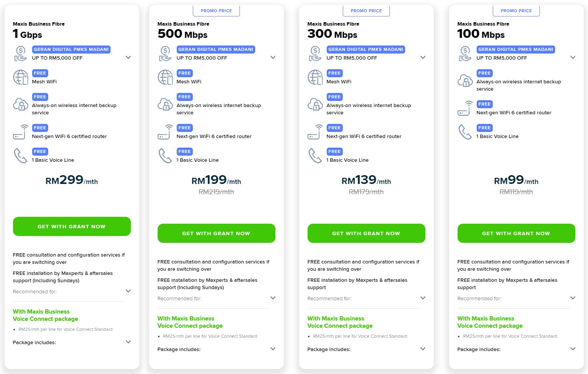Click the FREE badge next to Mesh WiFi on 1 Gbps
Screen dimensions: 588x374
[x=40, y=73]
